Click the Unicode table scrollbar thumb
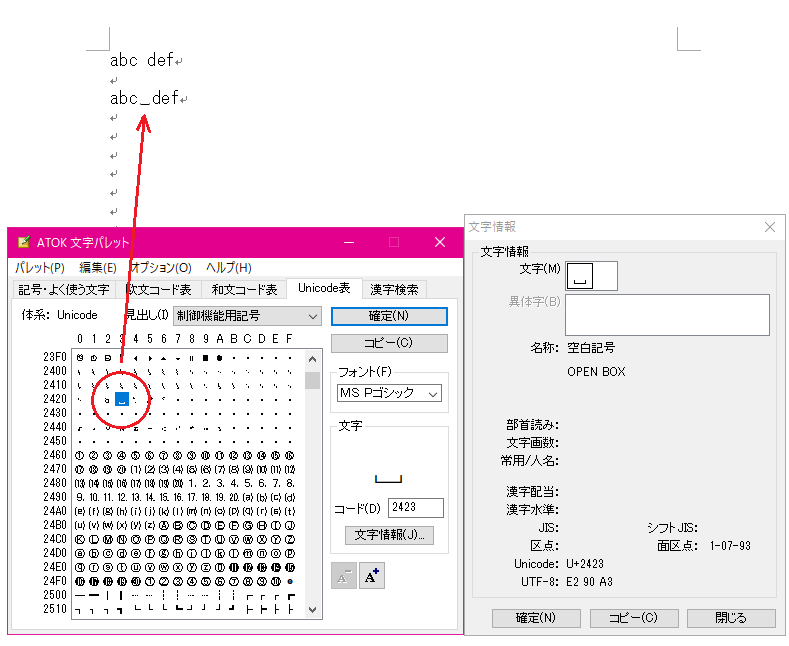Viewport: 789px width, 646px height. (312, 380)
